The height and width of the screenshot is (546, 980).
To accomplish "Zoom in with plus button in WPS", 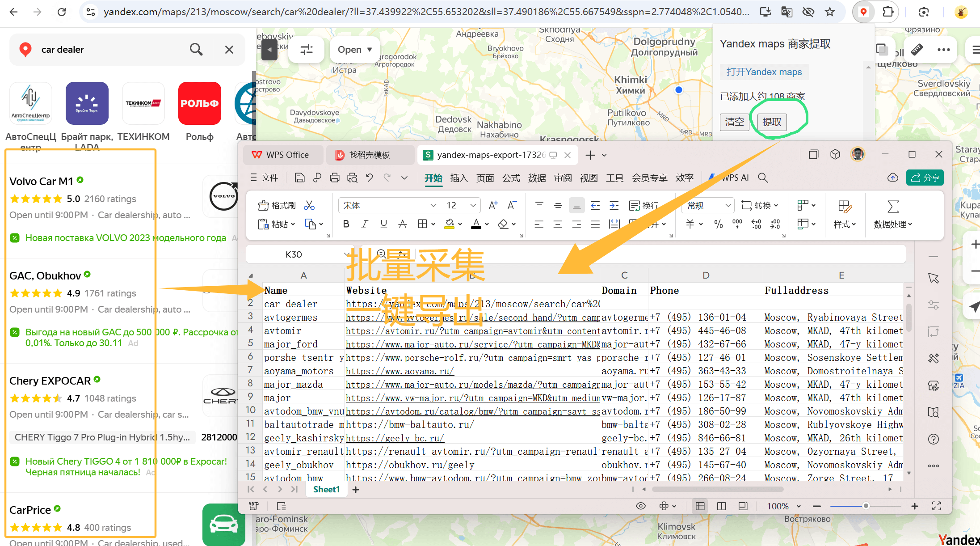I will click(x=915, y=506).
